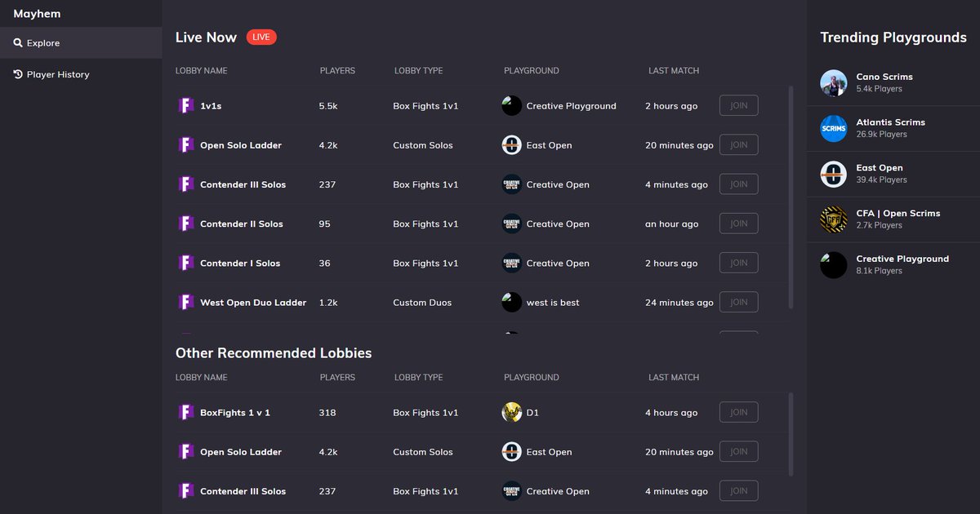Join the Contender II Solos lobby
Image resolution: width=980 pixels, height=514 pixels.
[738, 223]
